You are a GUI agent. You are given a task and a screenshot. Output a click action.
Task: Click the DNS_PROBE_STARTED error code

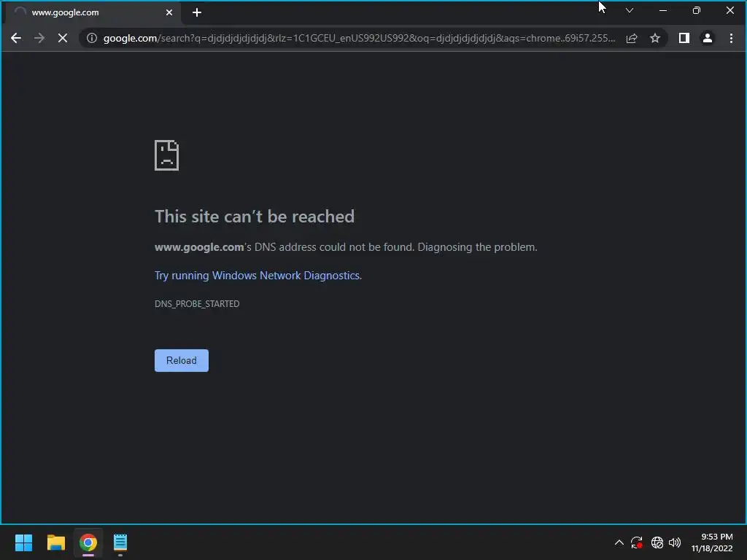(197, 304)
